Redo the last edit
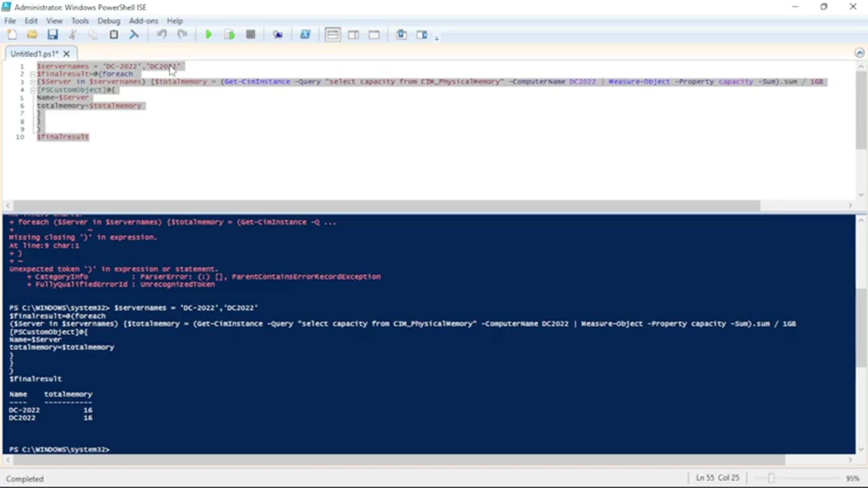 pos(182,35)
